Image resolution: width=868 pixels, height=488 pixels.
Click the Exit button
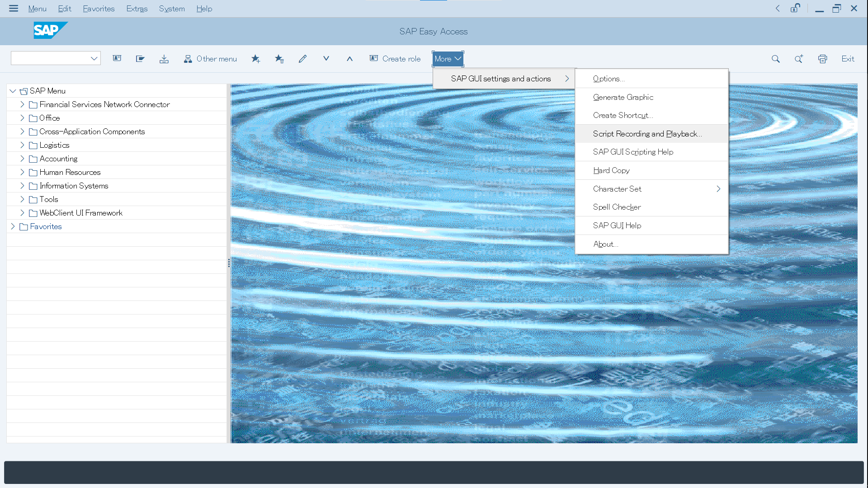(848, 59)
